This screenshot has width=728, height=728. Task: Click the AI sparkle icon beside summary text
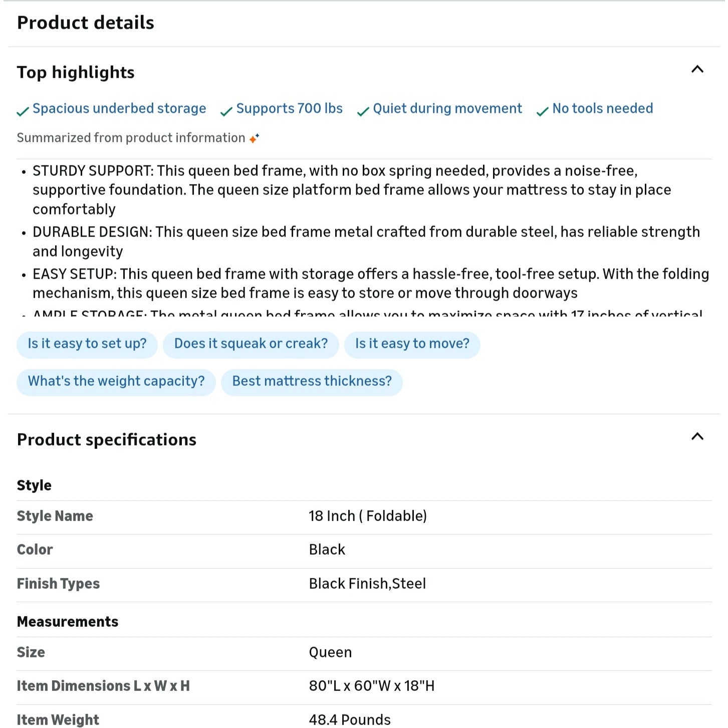pyautogui.click(x=254, y=138)
